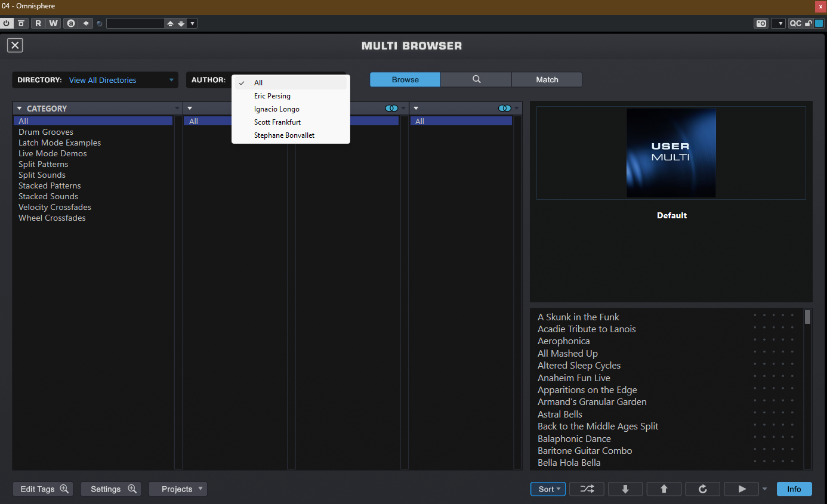Choose Scott Frankfurt from the Author menu
Viewport: 827px width, 504px height.
click(x=291, y=122)
